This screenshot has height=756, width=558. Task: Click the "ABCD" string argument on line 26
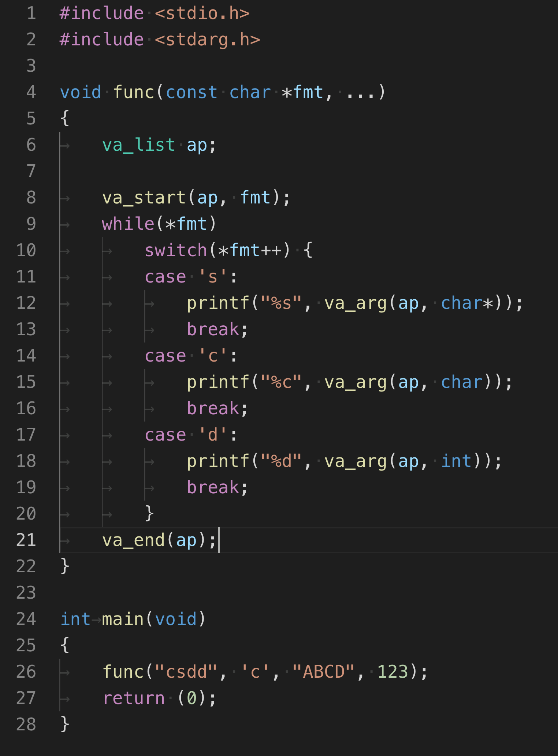coord(324,672)
